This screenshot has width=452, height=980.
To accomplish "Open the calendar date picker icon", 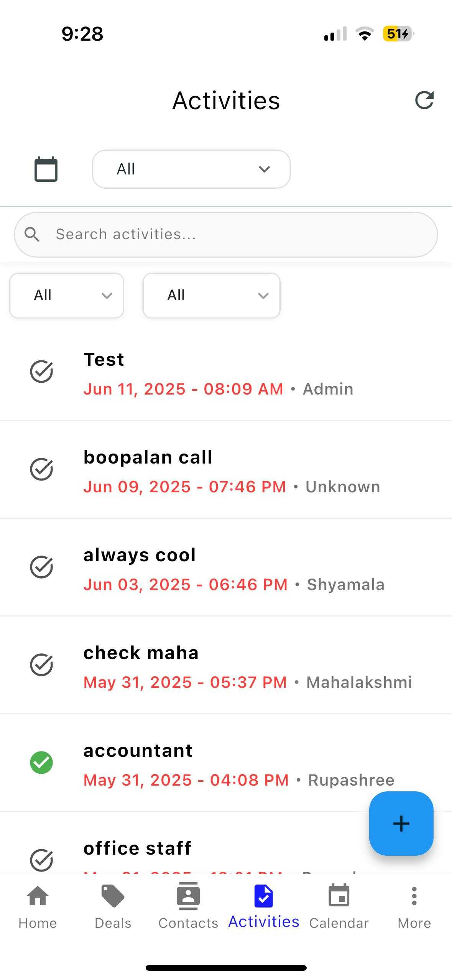I will click(46, 169).
